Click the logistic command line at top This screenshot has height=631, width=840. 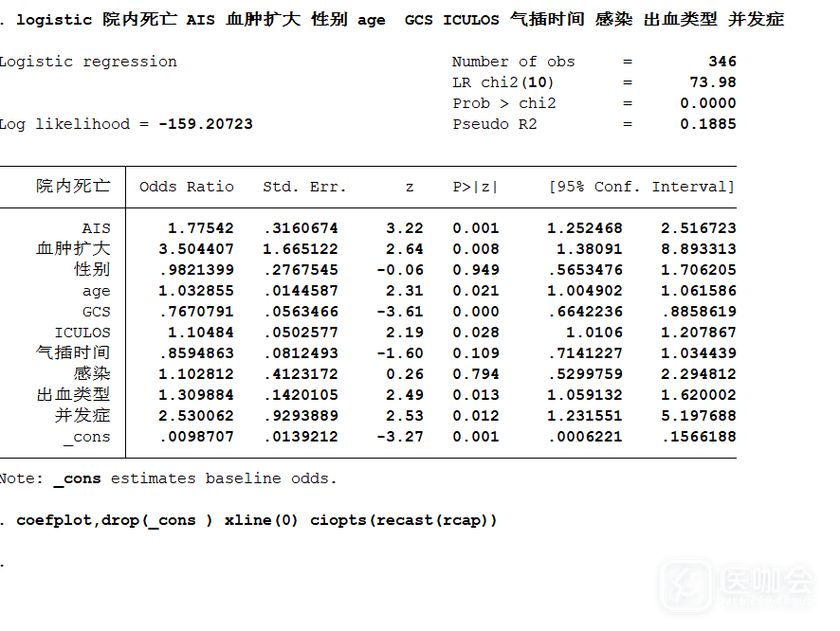398,20
